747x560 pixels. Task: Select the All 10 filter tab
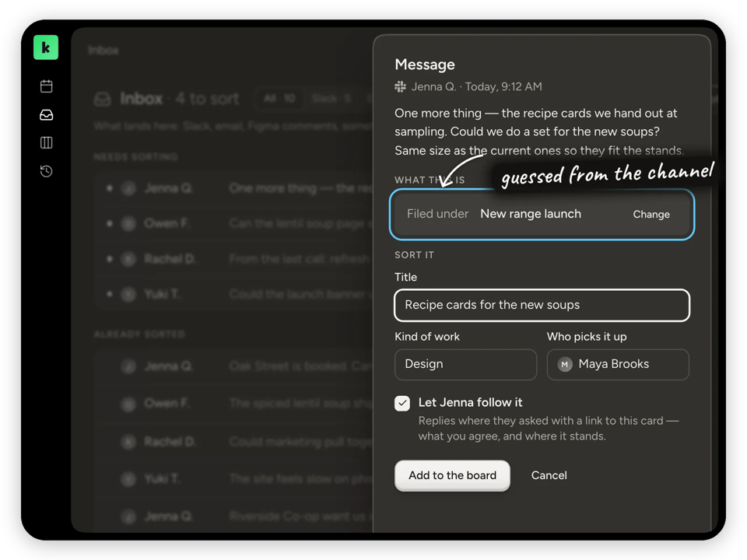tap(279, 99)
